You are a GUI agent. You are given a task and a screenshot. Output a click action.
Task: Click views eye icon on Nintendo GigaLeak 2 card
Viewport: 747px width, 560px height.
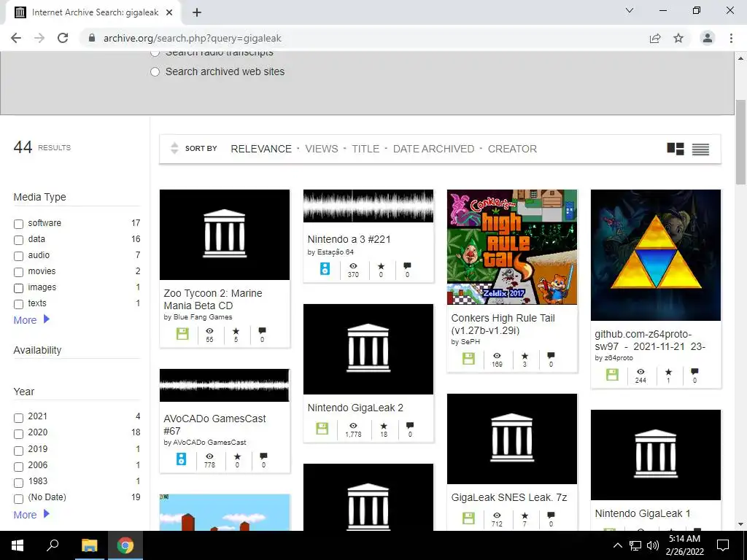(353, 426)
